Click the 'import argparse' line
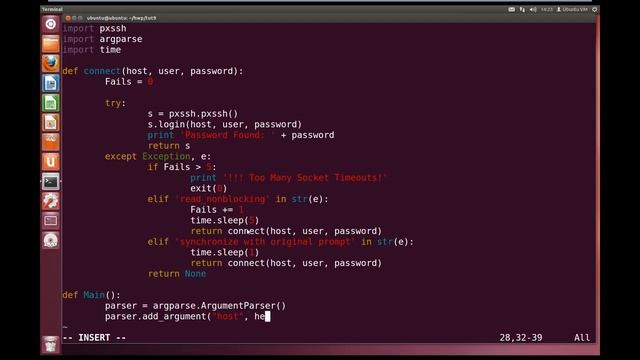 (x=102, y=39)
